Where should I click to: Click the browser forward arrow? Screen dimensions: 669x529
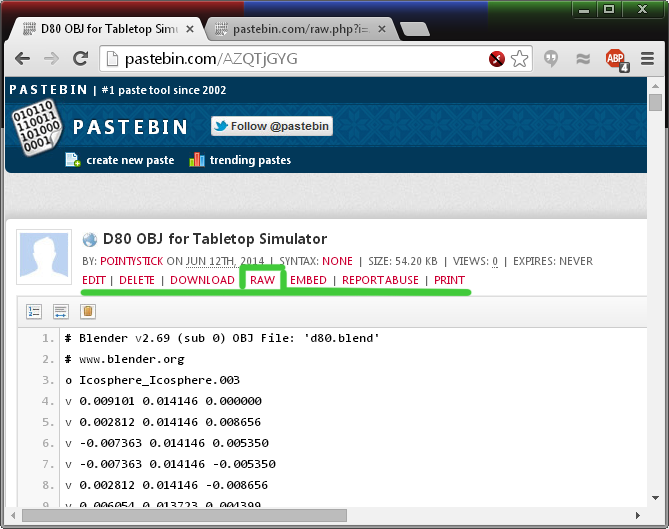tap(52, 58)
